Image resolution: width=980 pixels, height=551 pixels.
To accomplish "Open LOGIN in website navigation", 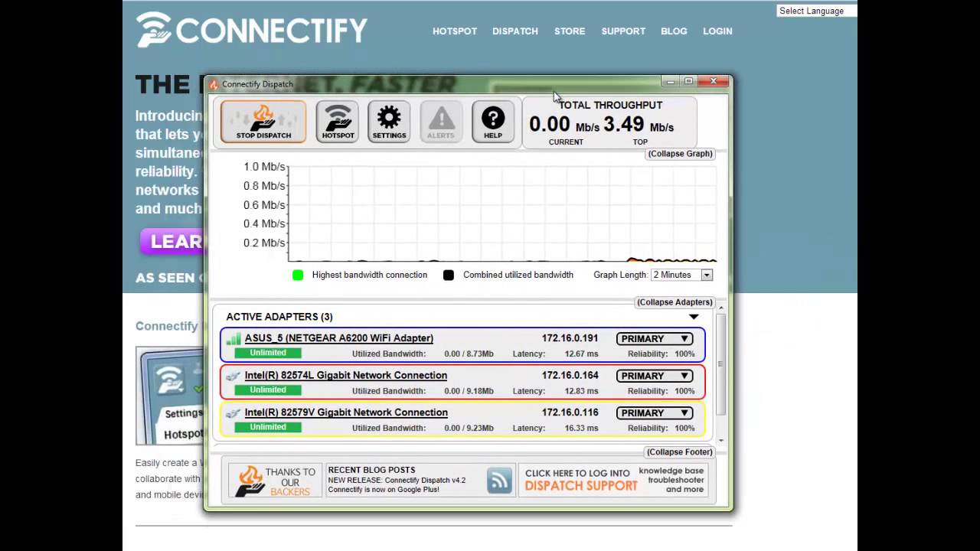I will (x=717, y=31).
